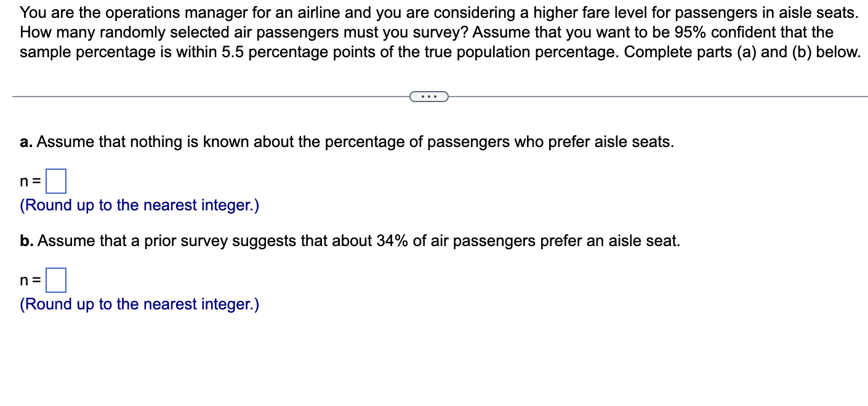Select the bold "a." part label
This screenshot has height=406, width=868.
pos(26,142)
